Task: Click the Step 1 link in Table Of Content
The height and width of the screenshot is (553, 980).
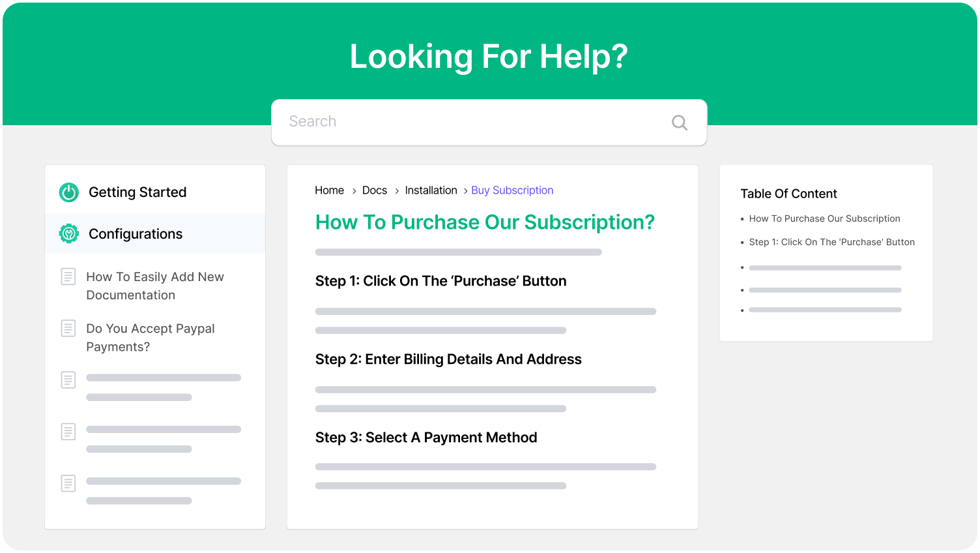Action: tap(831, 242)
